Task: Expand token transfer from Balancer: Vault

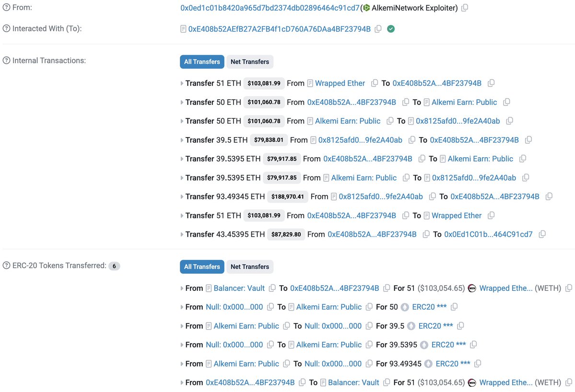Action: (182, 288)
